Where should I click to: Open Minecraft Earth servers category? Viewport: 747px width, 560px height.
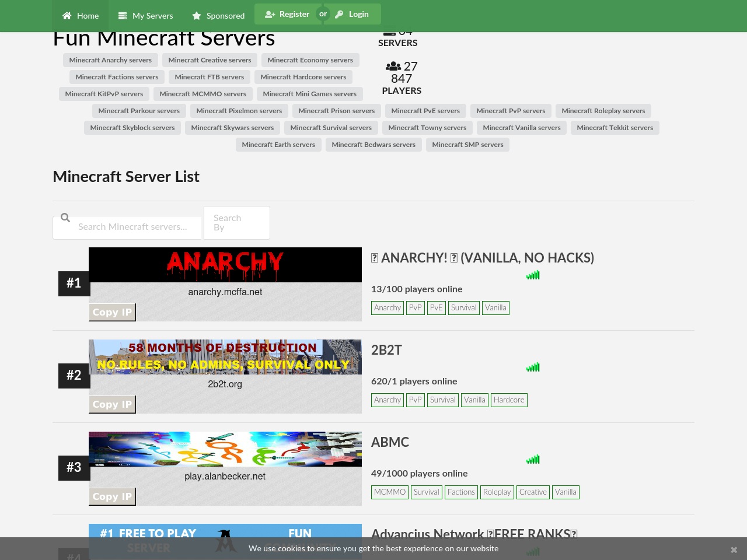[x=278, y=145]
